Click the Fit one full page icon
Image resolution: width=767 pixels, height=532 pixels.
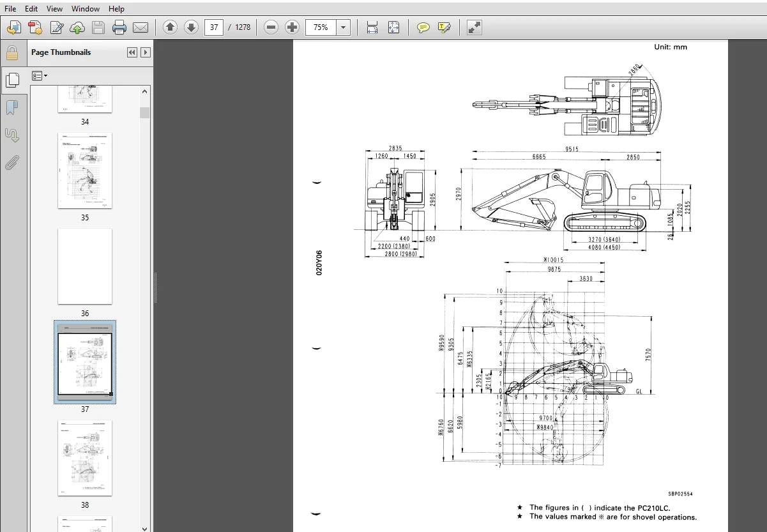(x=394, y=27)
